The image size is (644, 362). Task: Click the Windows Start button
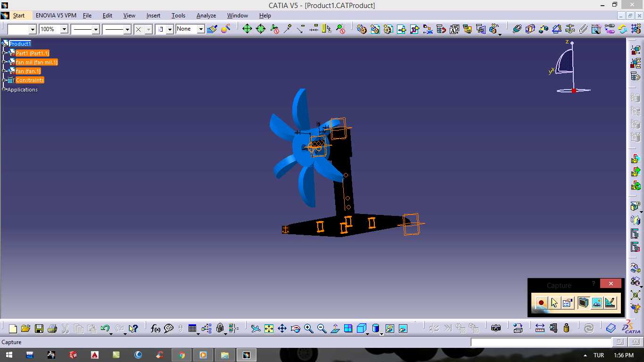point(9,355)
